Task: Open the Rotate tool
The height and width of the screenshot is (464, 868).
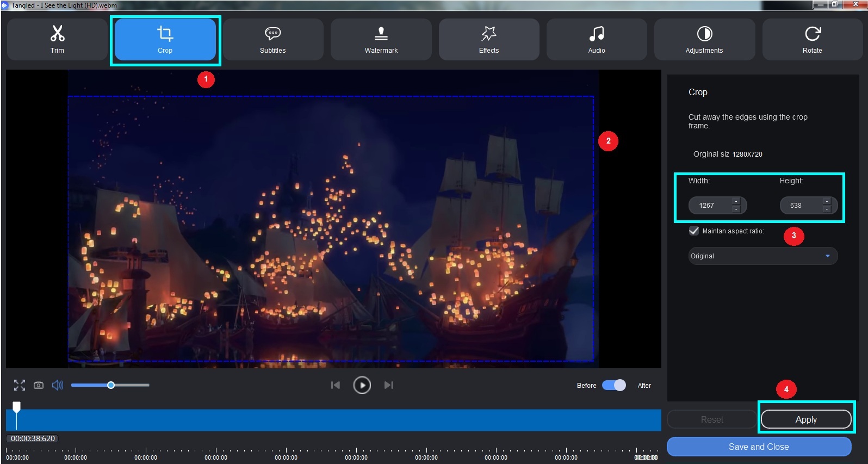Action: [x=813, y=39]
